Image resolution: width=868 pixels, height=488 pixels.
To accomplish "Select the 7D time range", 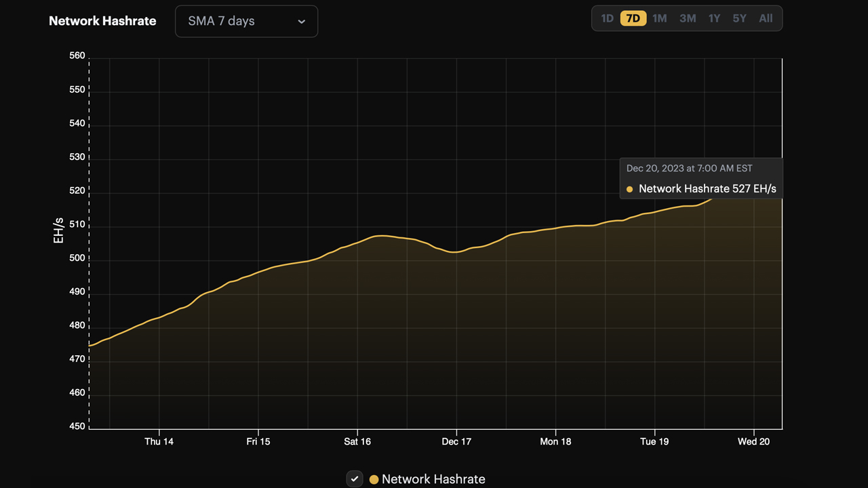I will click(x=633, y=18).
